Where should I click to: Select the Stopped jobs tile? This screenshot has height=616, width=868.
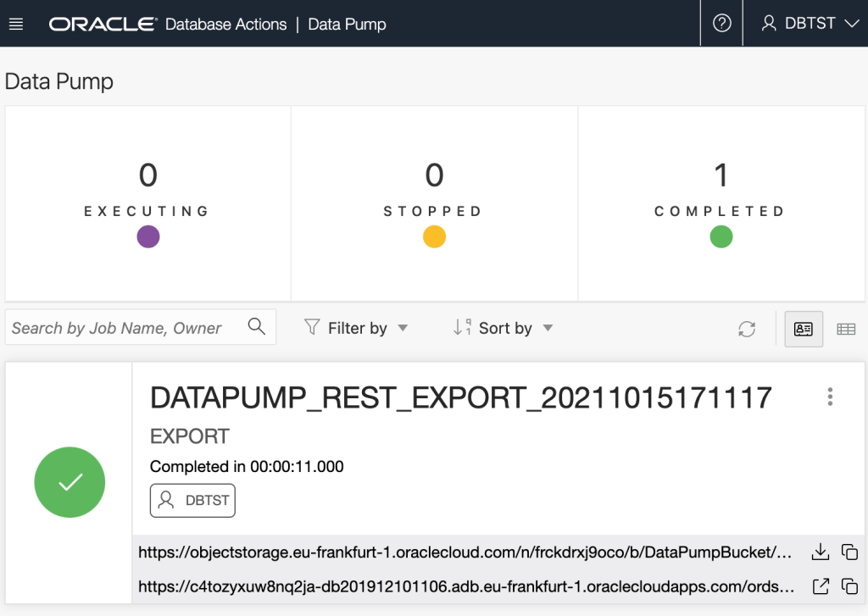point(434,203)
